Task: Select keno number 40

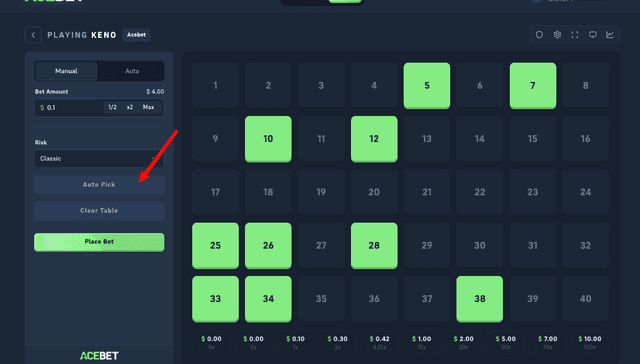Action: [x=585, y=299]
